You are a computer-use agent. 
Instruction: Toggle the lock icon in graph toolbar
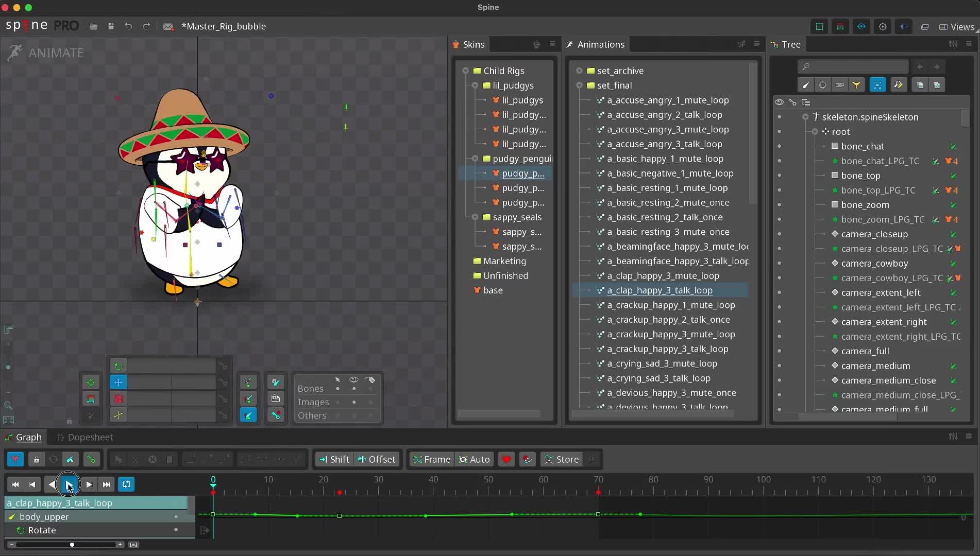[x=36, y=459]
